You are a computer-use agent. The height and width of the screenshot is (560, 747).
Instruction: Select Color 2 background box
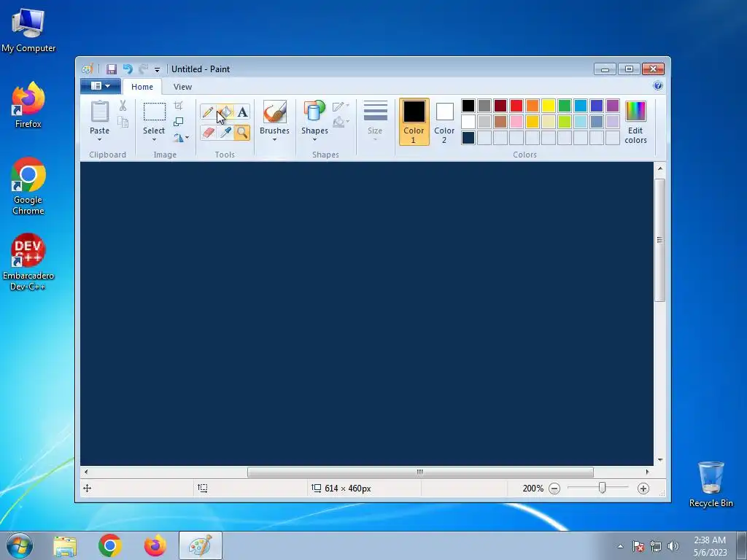[x=444, y=122]
